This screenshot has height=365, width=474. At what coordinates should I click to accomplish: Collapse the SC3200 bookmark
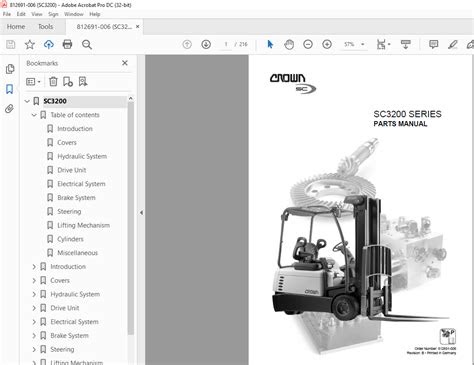click(27, 101)
